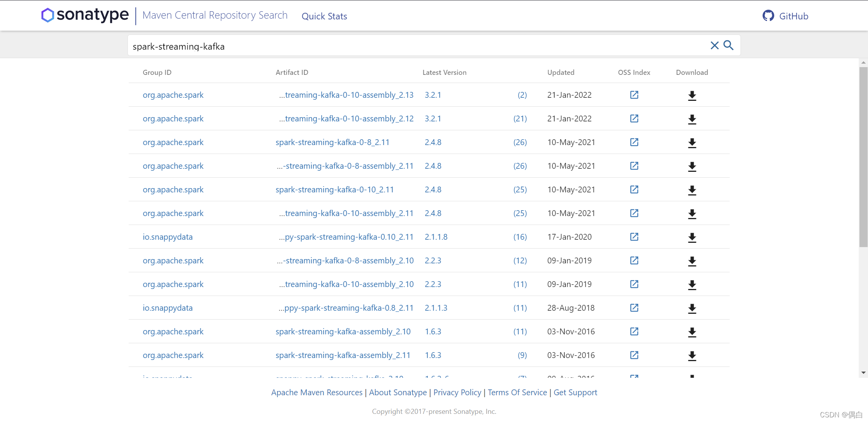Download spark-streaming-kafka-assembly_2.10 version 1.6.3
Screen dimensions: 868x422
coord(692,332)
